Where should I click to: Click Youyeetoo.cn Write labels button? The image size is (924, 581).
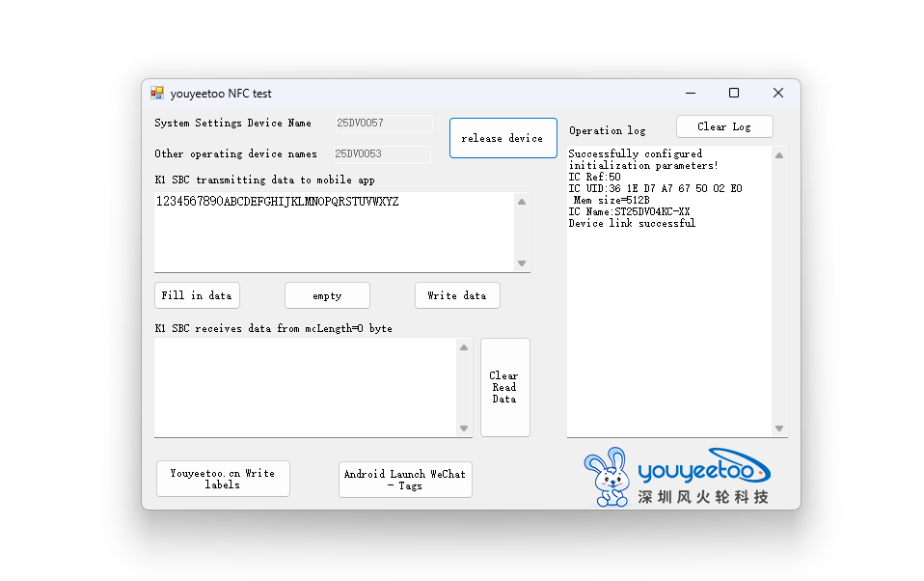point(223,479)
